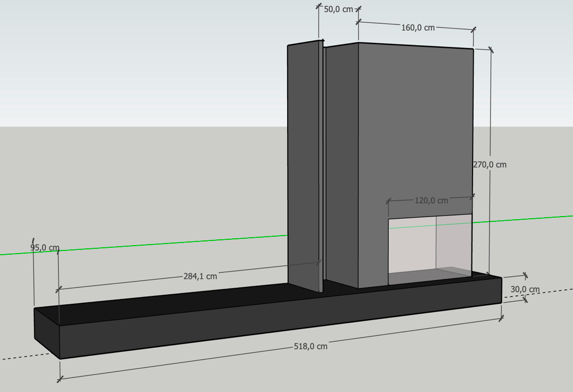This screenshot has height=392, width=573.
Task: Select the 120,0 cm opening width label
Action: (431, 201)
